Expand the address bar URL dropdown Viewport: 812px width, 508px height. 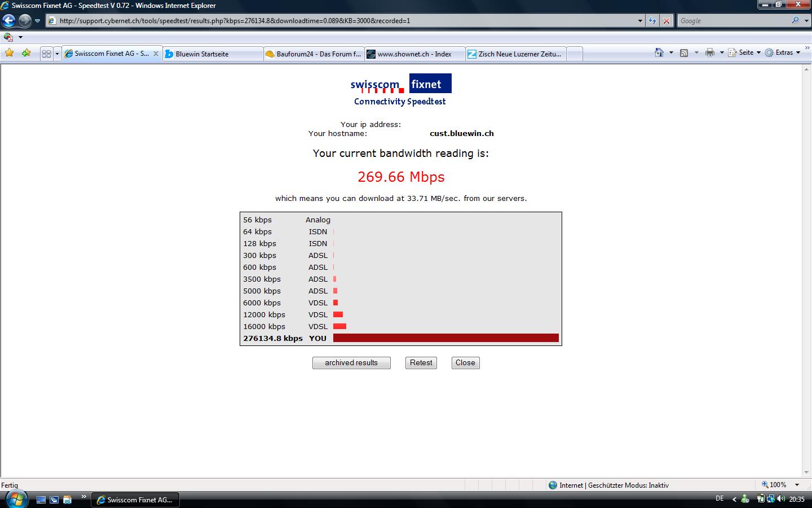(640, 21)
